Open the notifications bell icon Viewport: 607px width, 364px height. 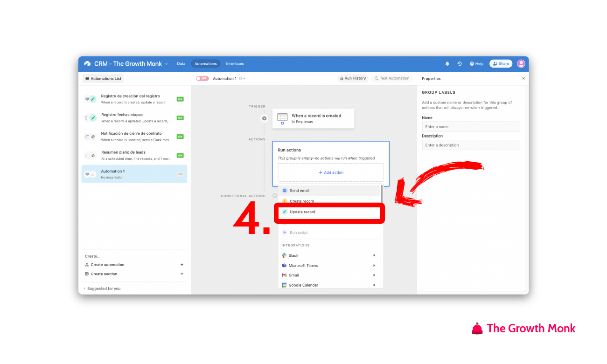tap(447, 64)
